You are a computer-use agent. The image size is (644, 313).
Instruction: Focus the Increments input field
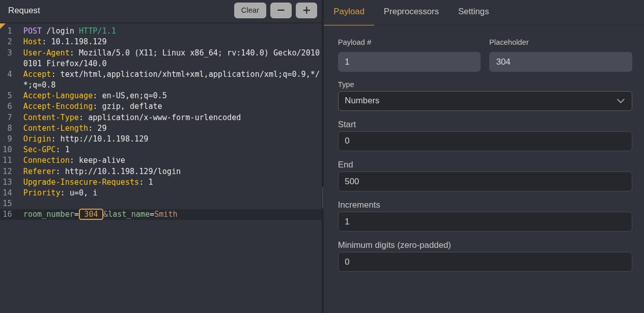pos(485,221)
